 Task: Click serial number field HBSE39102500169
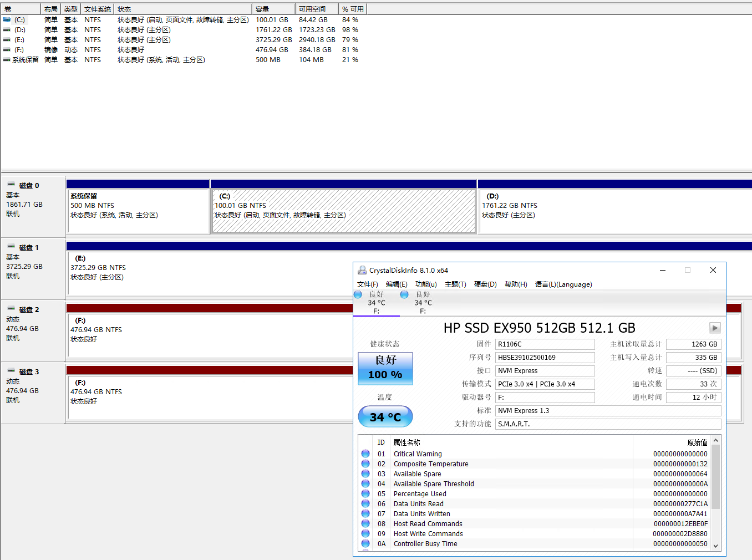coord(545,358)
